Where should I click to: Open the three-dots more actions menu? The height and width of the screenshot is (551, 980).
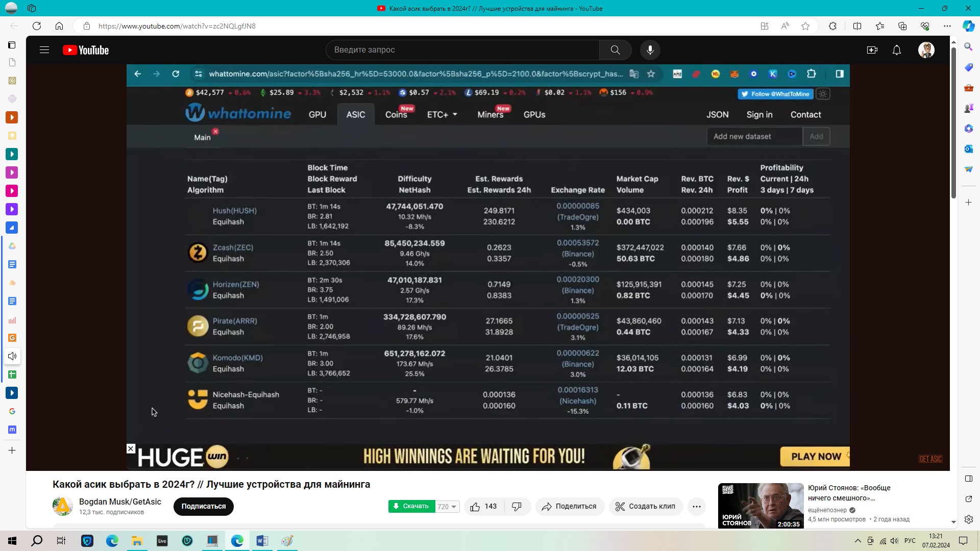[697, 506]
